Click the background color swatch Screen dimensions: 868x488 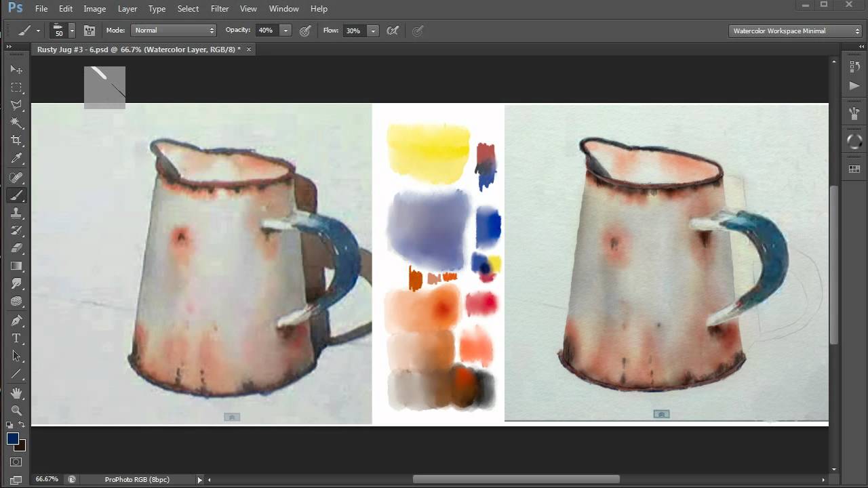point(22,447)
